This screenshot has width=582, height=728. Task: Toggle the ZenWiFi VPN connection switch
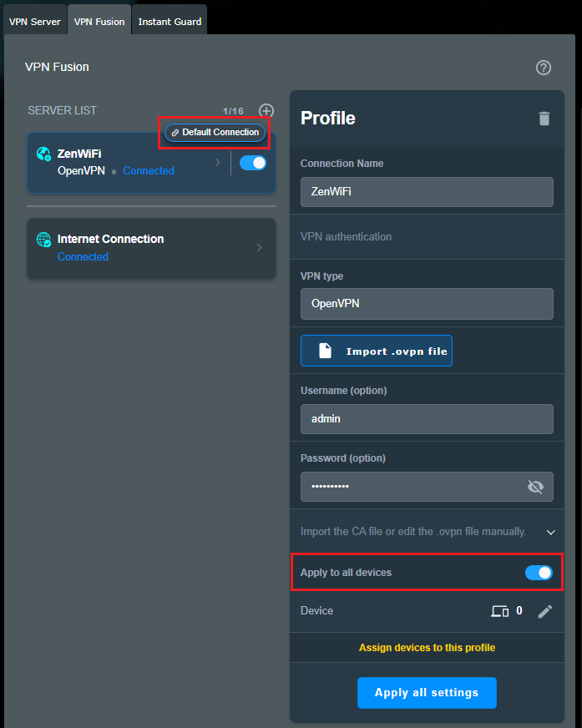253,163
